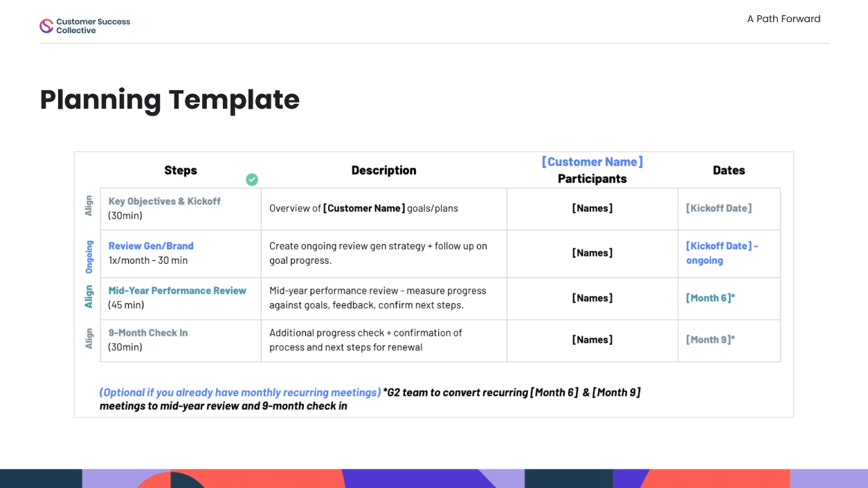Screen dimensions: 868x488
Task: Click 'meetings to mid-year review and 9-month check in'
Action: pos(224,406)
